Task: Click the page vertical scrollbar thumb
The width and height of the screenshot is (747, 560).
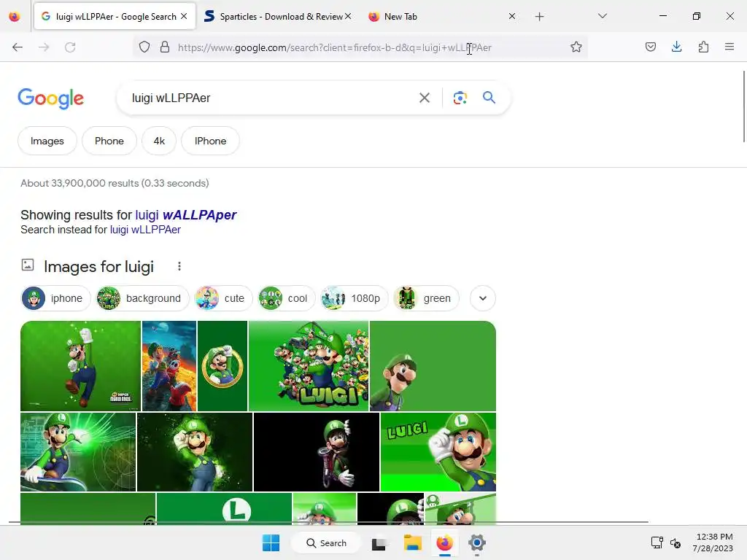Action: [x=743, y=106]
